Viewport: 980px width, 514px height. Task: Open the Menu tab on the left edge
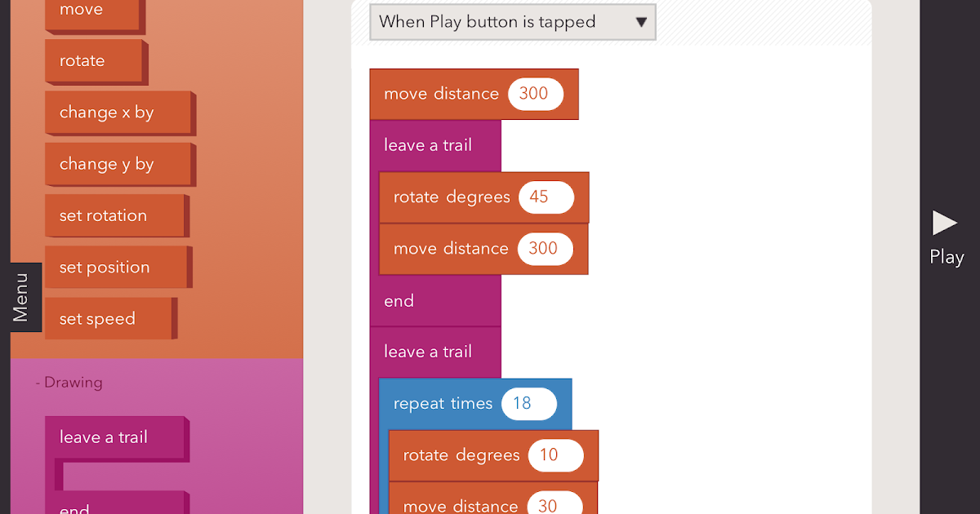(x=24, y=297)
